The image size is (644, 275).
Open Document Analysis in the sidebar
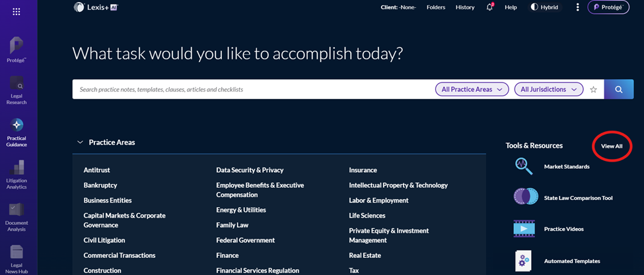(x=17, y=215)
